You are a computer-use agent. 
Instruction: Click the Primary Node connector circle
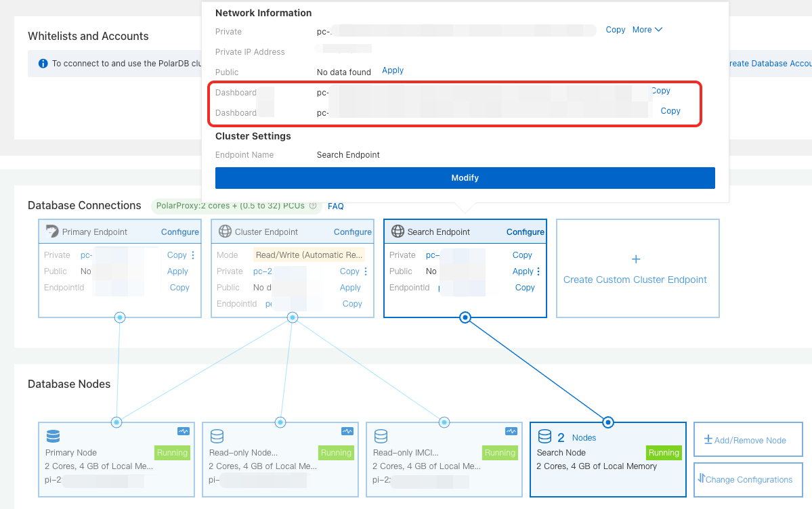116,422
